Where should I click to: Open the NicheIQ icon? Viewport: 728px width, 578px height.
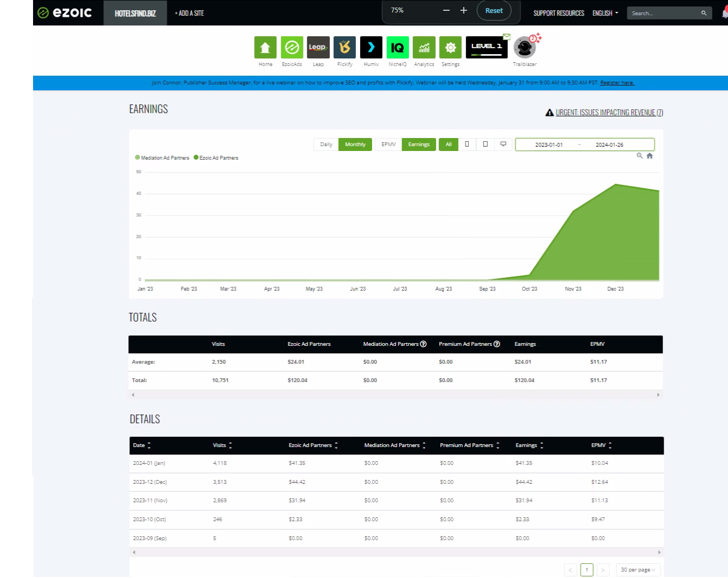pos(398,48)
